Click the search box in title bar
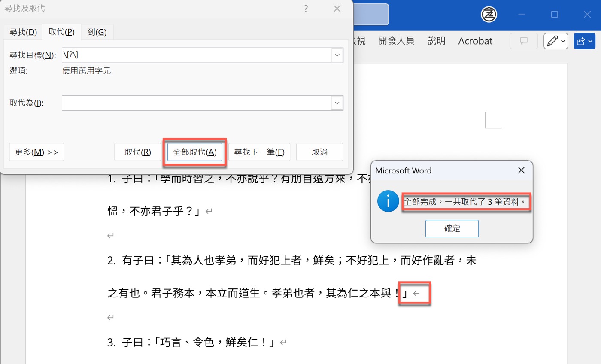The width and height of the screenshot is (601, 364). (x=371, y=15)
